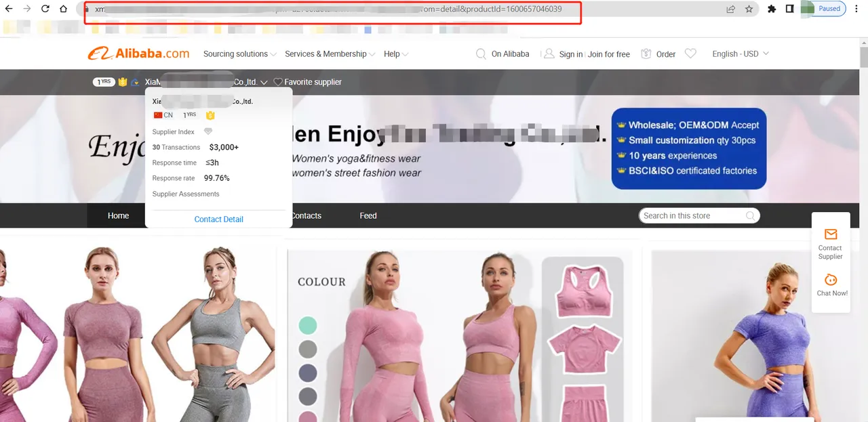Switch to the Contacts tab

point(306,215)
